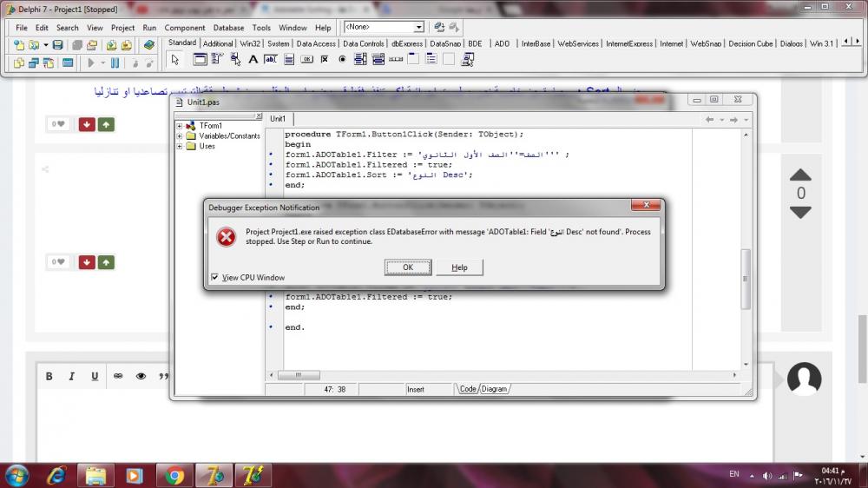Pick the MainMenu component icon
The width and height of the screenshot is (868, 488).
click(x=217, y=59)
